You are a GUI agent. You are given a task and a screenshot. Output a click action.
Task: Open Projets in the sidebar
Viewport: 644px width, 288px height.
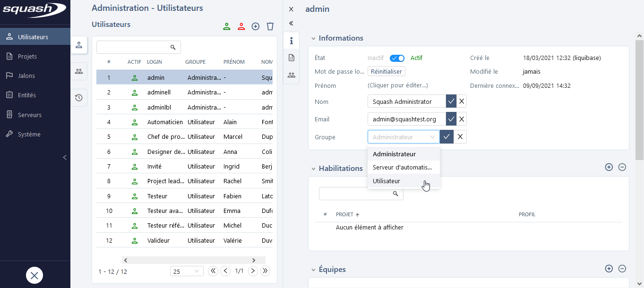pyautogui.click(x=27, y=56)
